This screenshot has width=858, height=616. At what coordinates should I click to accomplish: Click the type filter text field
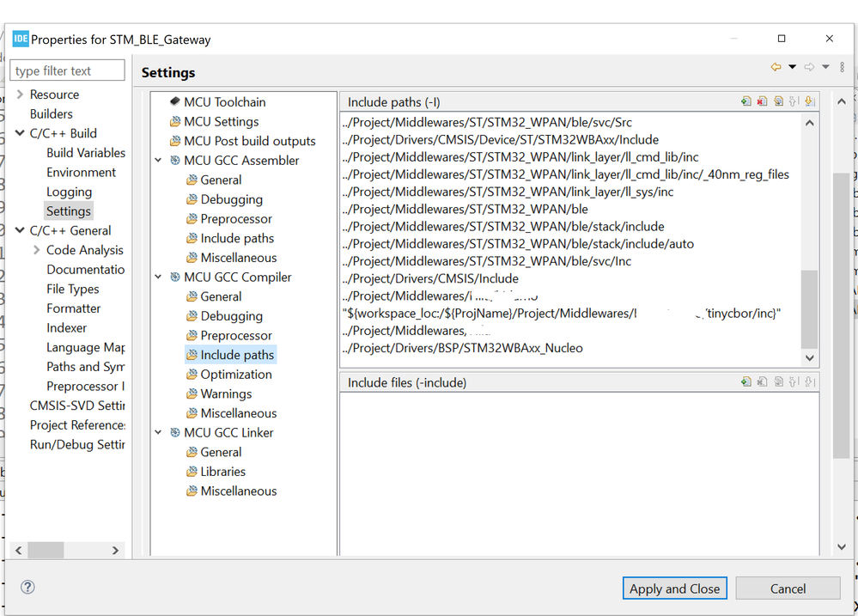(x=67, y=71)
